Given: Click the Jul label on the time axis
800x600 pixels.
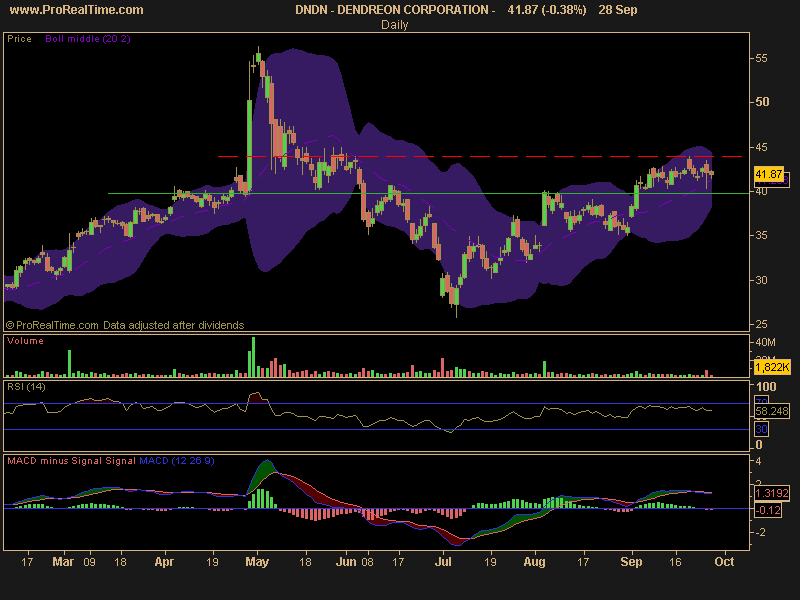Looking at the screenshot, I should tap(443, 562).
